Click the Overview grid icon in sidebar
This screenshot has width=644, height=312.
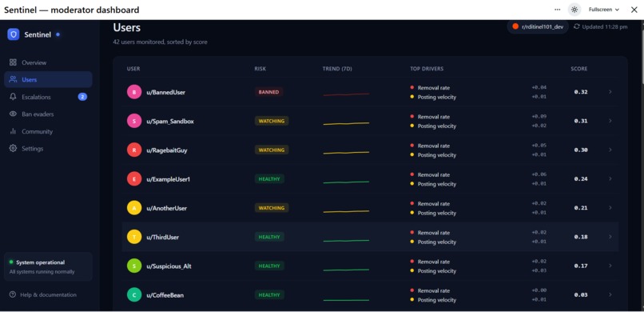point(13,62)
